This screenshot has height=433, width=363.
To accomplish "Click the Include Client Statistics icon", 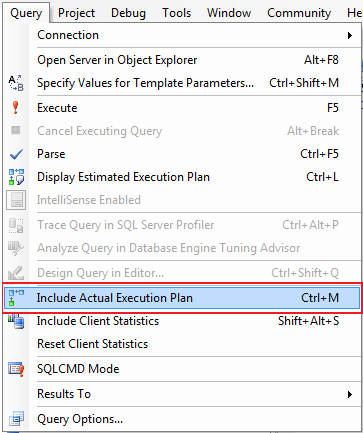I will pyautogui.click(x=16, y=321).
